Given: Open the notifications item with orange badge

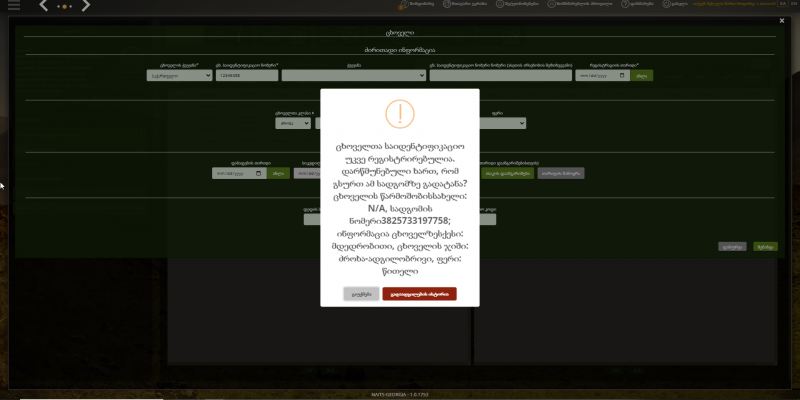Looking at the screenshot, I should tap(416, 4).
